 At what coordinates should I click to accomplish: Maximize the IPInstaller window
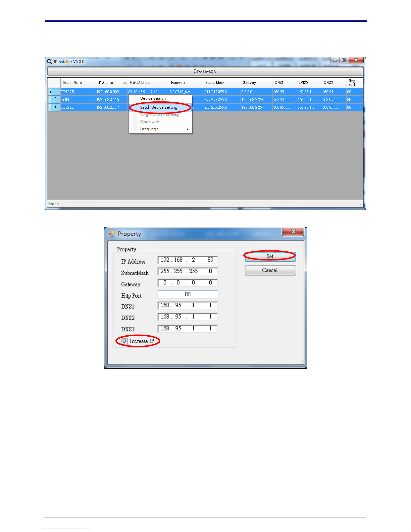[344, 60]
